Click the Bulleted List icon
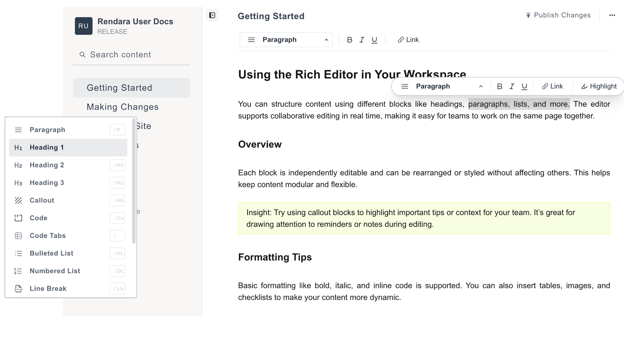 (x=18, y=253)
